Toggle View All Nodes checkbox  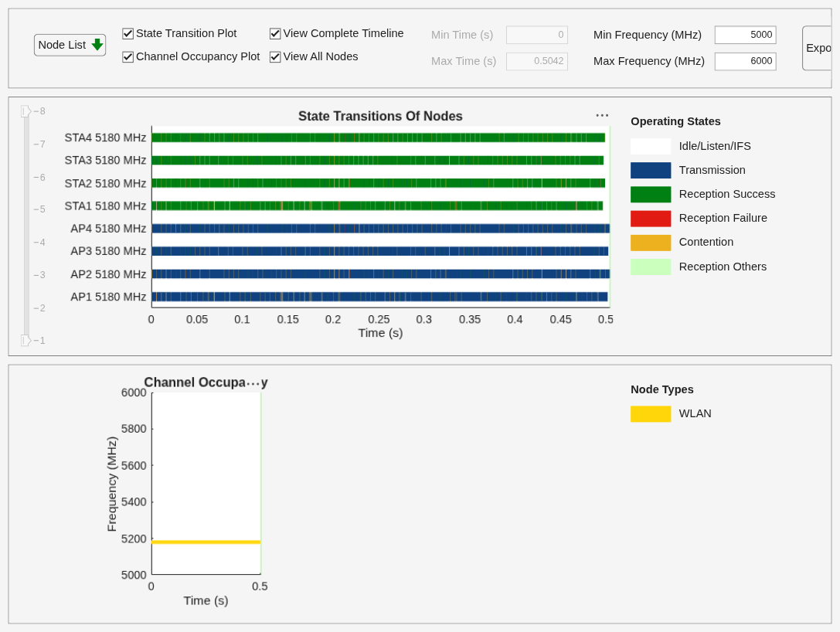coord(275,56)
